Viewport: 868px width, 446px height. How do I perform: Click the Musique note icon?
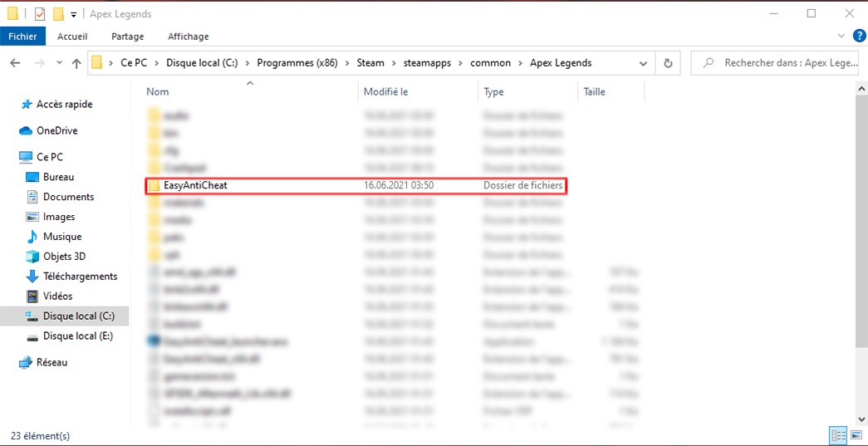pyautogui.click(x=32, y=237)
